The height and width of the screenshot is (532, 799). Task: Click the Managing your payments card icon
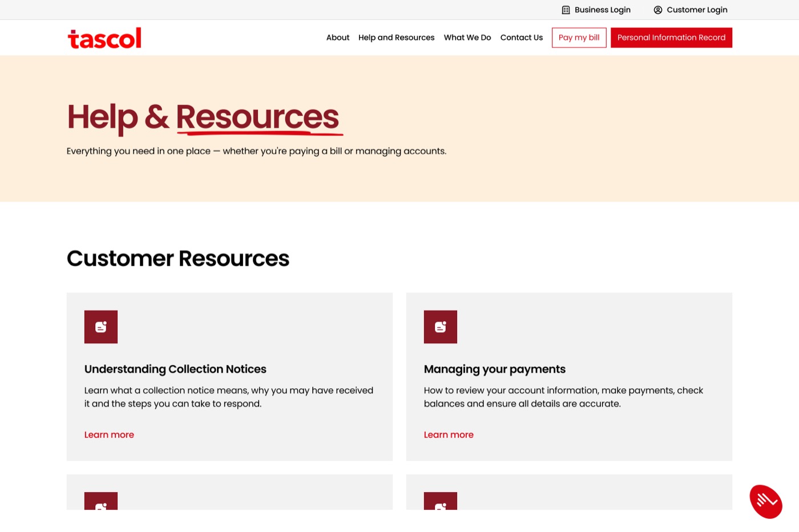(x=440, y=326)
